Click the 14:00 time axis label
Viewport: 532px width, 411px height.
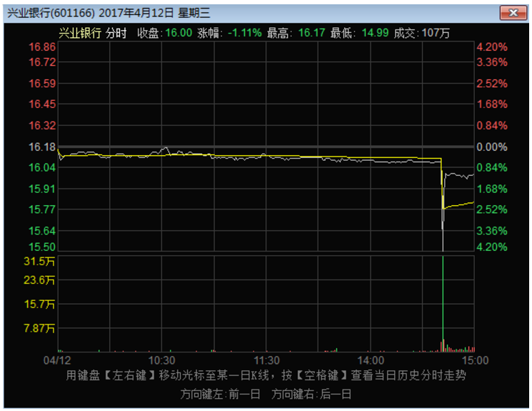click(x=371, y=360)
